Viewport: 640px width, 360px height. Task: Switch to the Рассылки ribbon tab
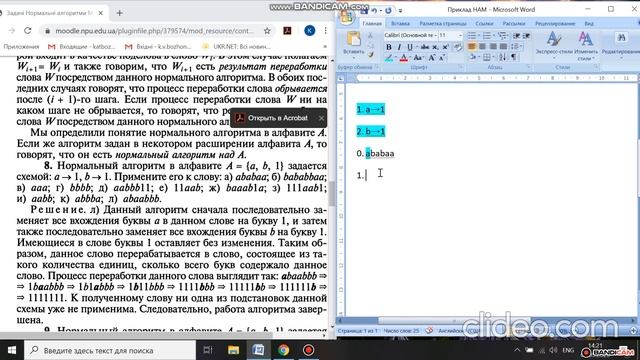(514, 24)
